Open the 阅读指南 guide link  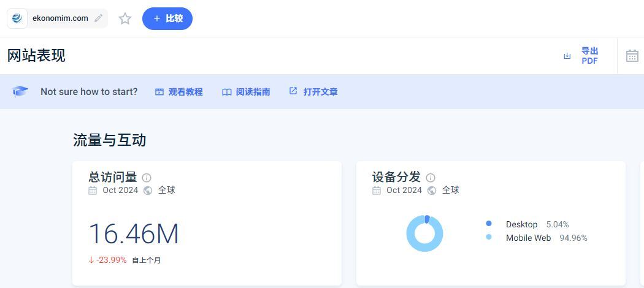point(253,92)
